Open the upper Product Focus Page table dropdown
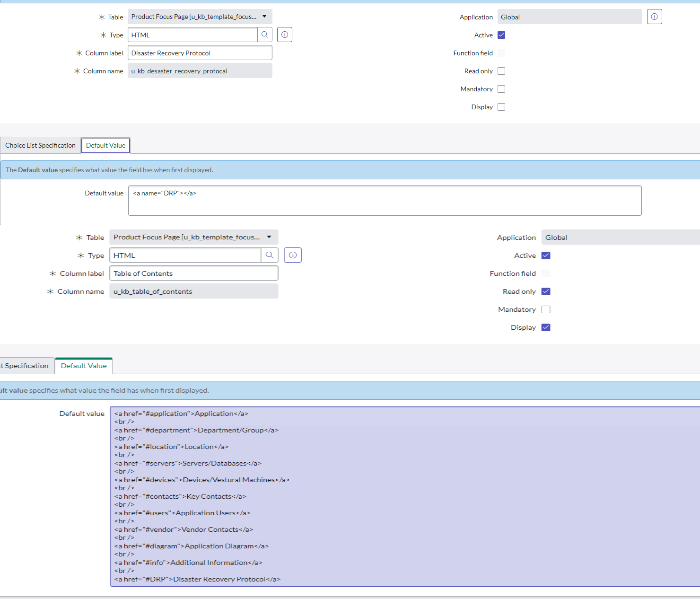The width and height of the screenshot is (700, 599). point(200,17)
